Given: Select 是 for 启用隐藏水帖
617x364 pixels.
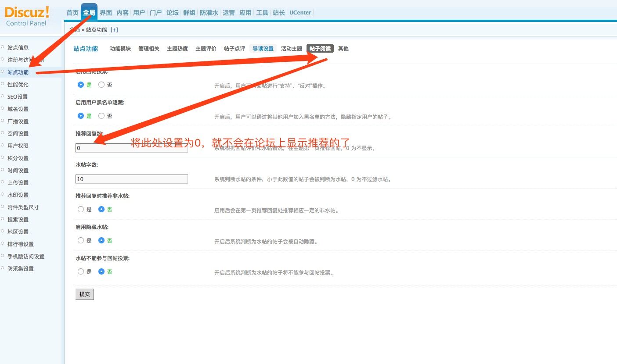Looking at the screenshot, I should 81,241.
